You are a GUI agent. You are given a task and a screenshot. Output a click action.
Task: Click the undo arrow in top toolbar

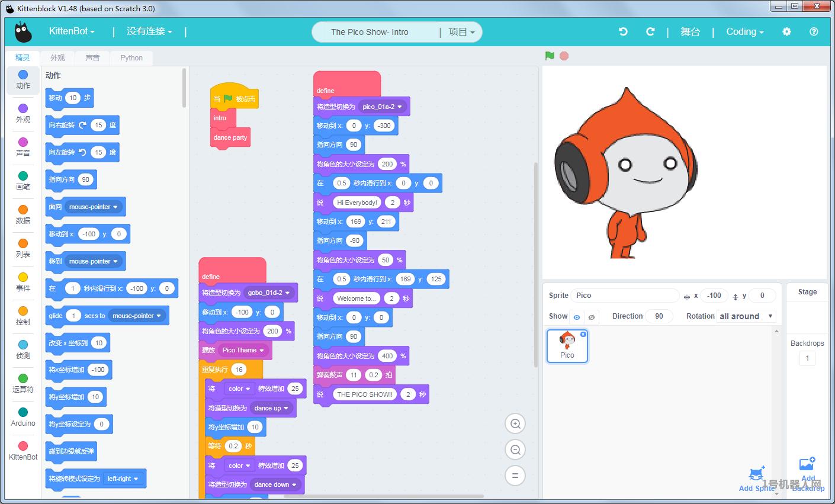click(623, 32)
